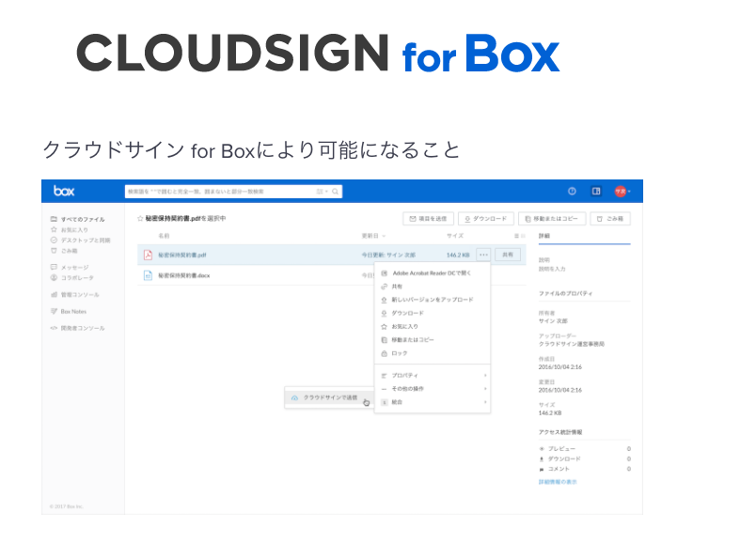Select 移動またはコピー in the context menu

coord(432,340)
